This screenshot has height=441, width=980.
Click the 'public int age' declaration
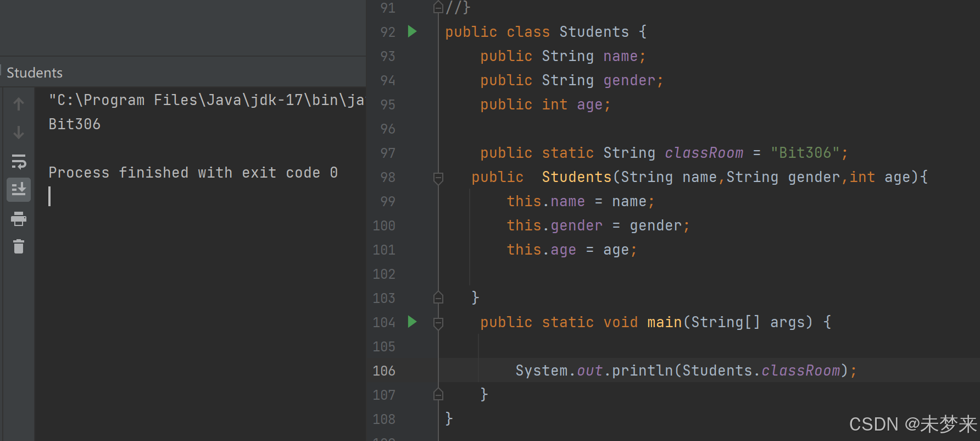(545, 104)
